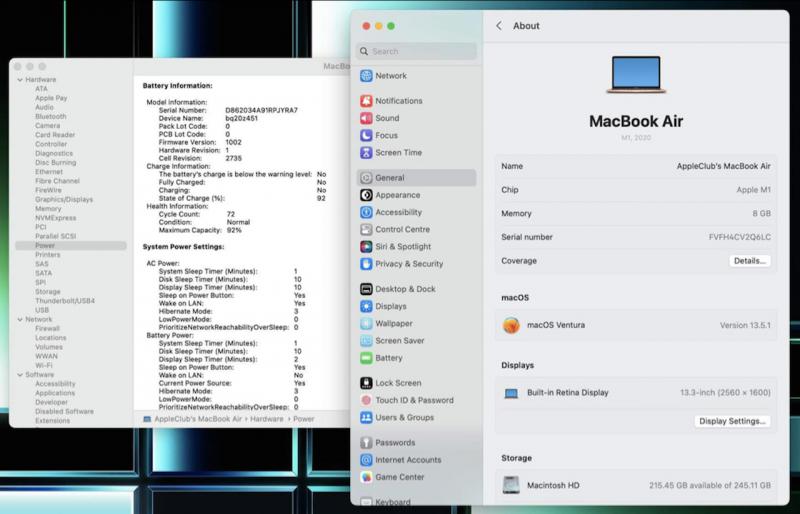Open Coverage Details button
Screen dimensions: 800x514
(749, 261)
